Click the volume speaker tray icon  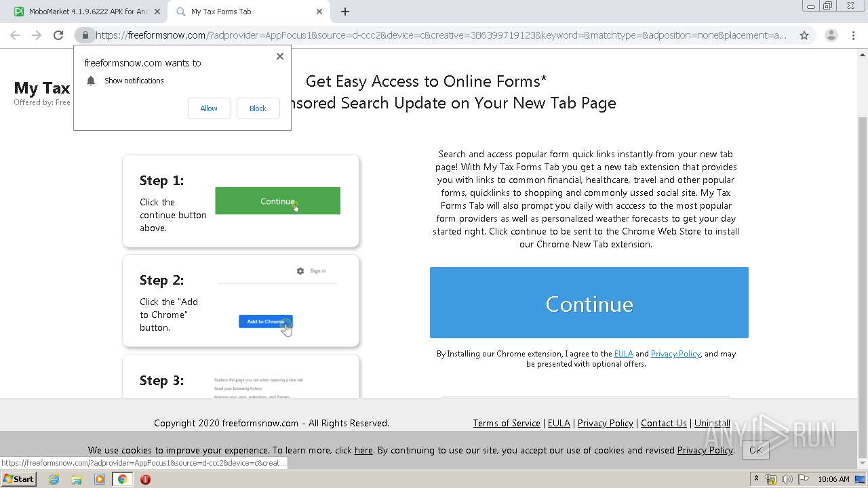click(x=787, y=479)
